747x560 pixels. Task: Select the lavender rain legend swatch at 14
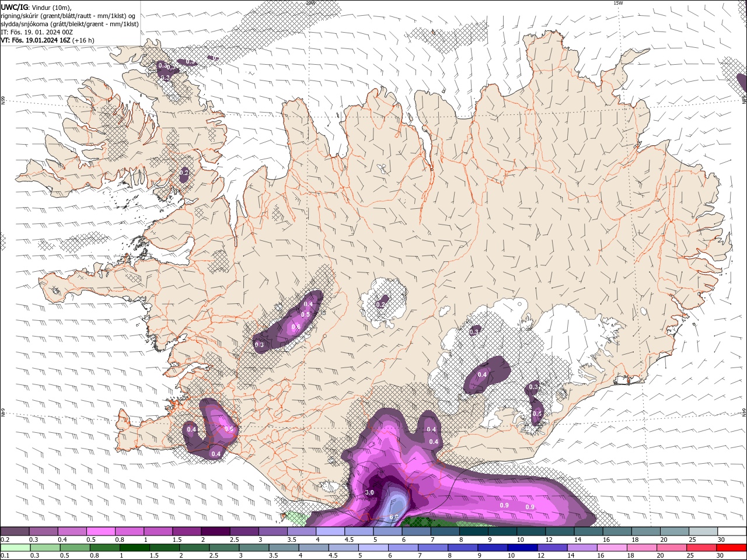click(x=582, y=548)
